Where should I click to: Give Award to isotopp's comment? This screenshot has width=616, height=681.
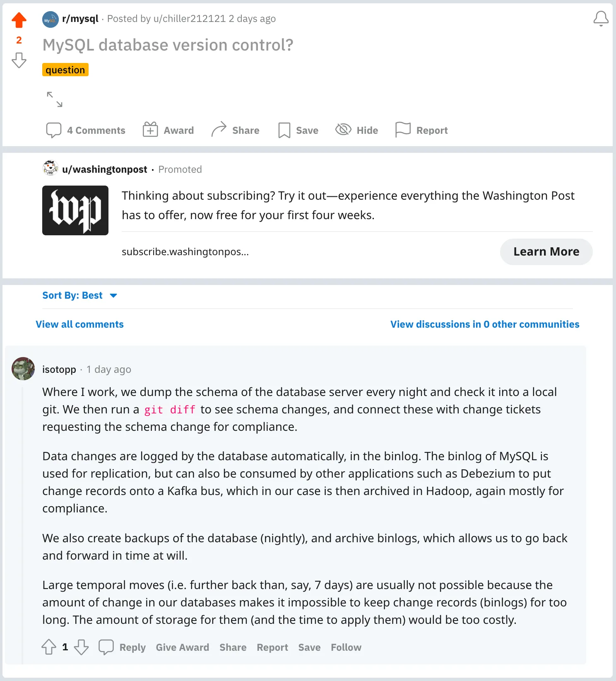(182, 647)
